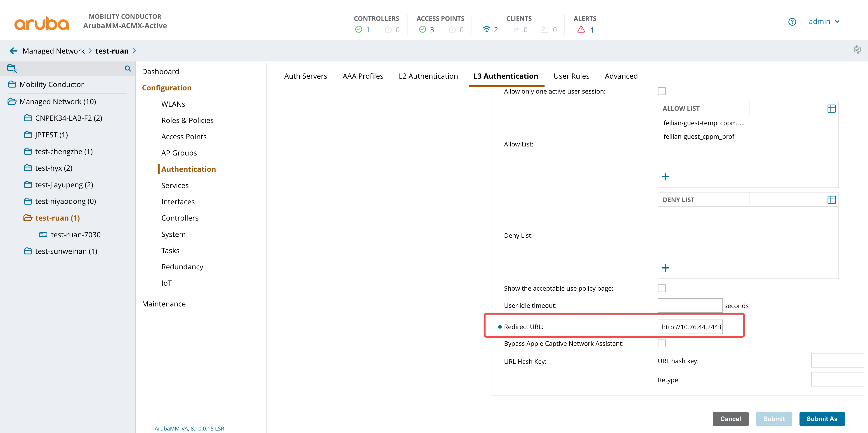This screenshot has width=868, height=433.
Task: Click the test-sunweinan folder icon
Action: [28, 251]
